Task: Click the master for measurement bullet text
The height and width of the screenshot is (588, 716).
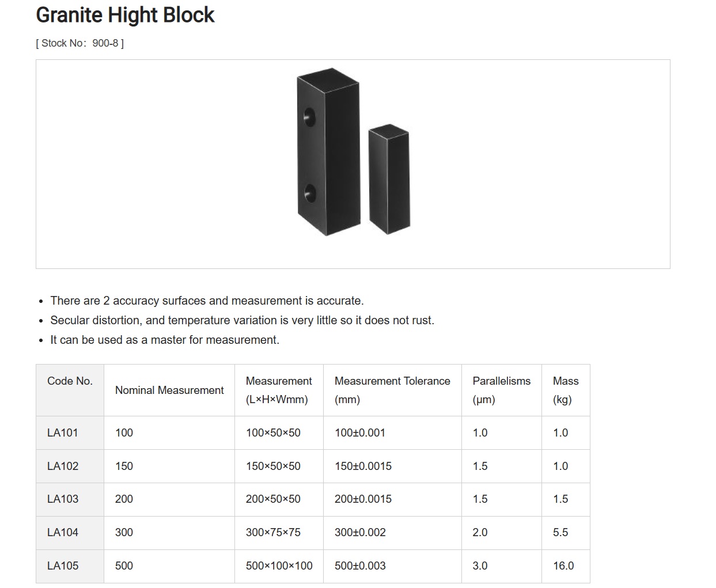Action: click(165, 340)
